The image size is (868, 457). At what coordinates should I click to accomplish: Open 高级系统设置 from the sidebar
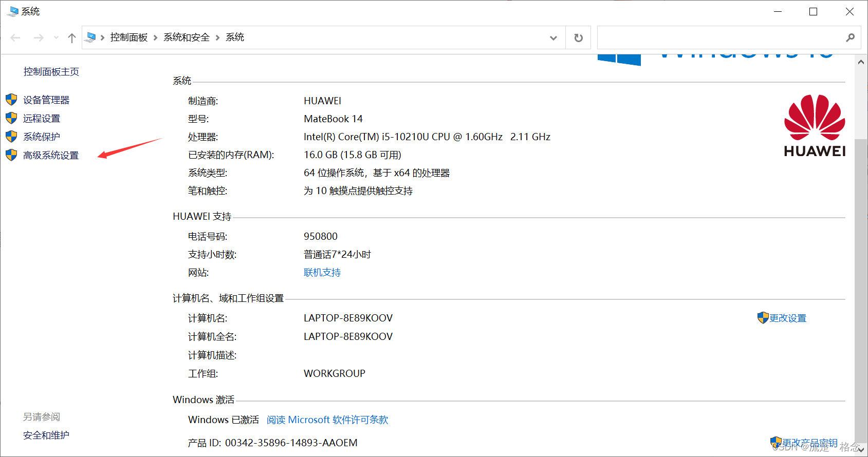[51, 156]
